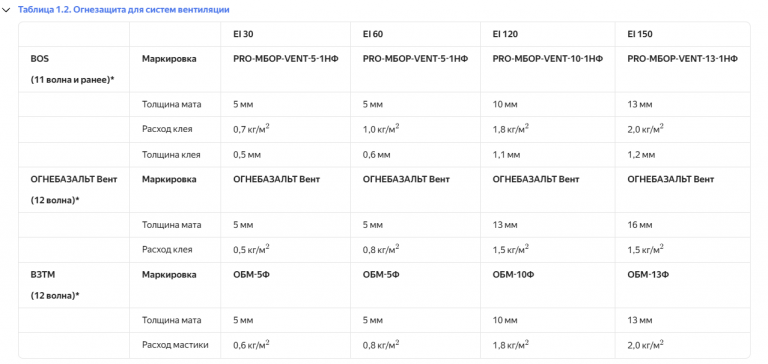Select the EI 60 column header

tap(373, 35)
